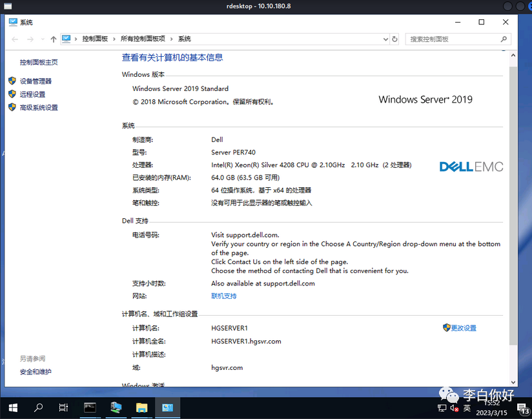Expand the address bar history dropdown
The width and height of the screenshot is (532, 419).
pyautogui.click(x=385, y=39)
